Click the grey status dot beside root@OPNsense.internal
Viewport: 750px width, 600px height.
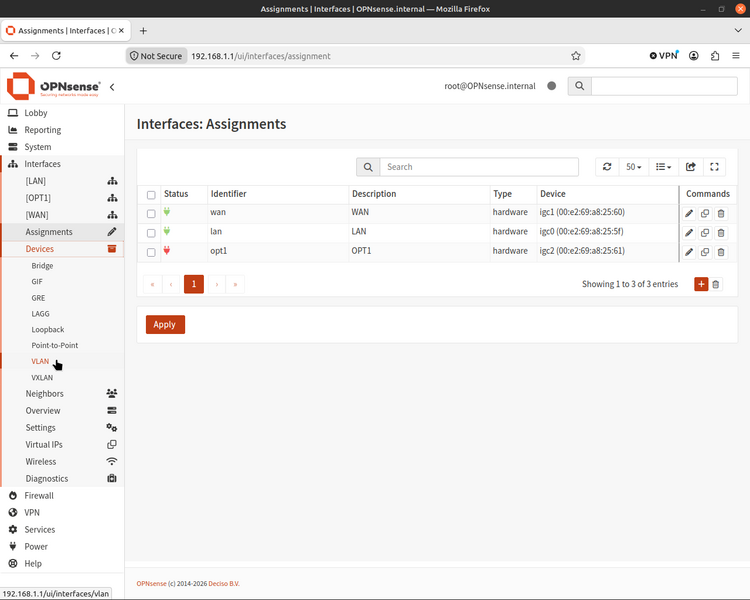tap(551, 86)
